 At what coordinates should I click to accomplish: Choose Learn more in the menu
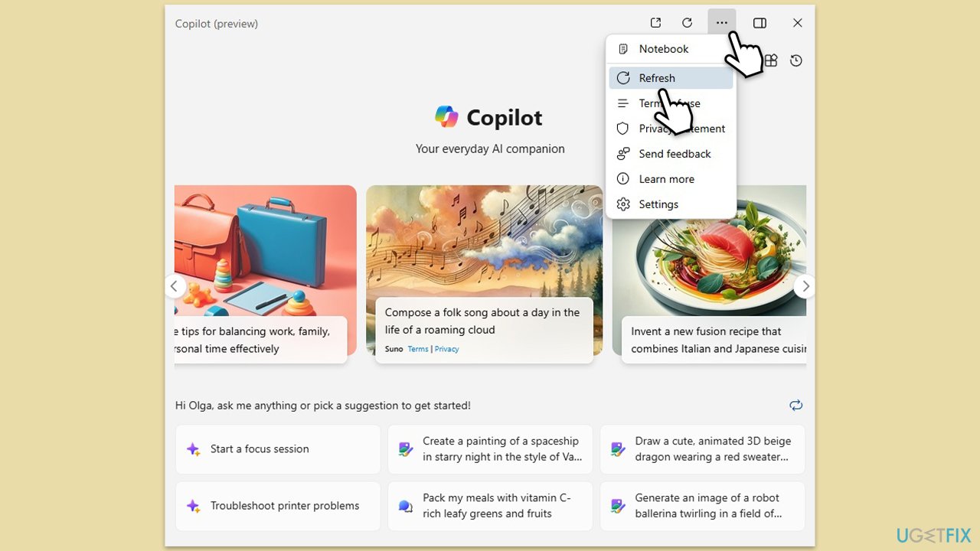pos(671,179)
